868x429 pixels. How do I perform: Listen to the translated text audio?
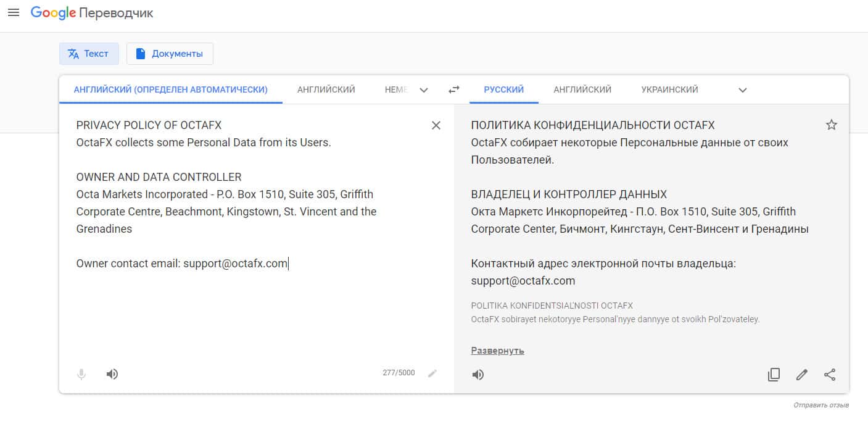pos(478,375)
